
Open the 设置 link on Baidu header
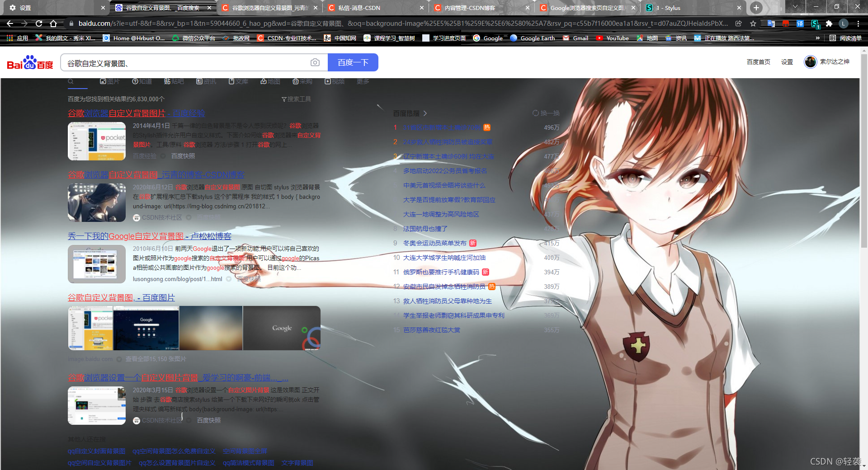point(787,62)
